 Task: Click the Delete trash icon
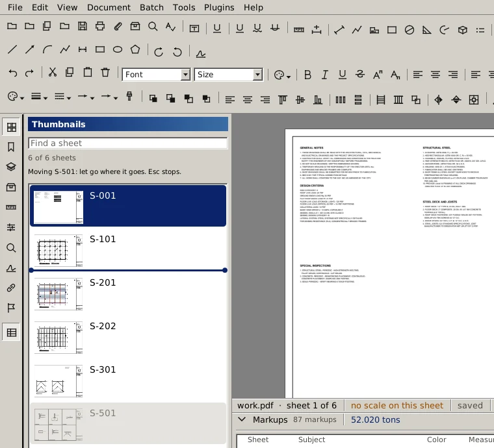pyautogui.click(x=105, y=72)
